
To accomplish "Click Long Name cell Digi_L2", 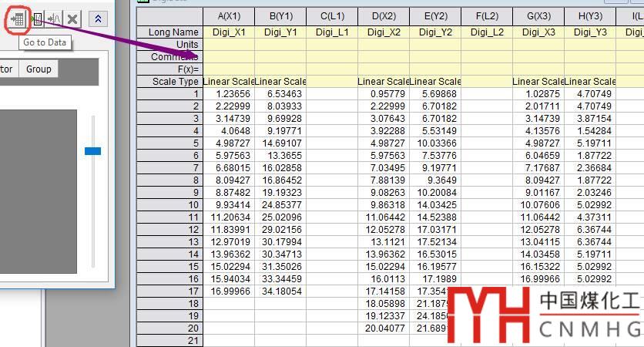I will click(487, 32).
